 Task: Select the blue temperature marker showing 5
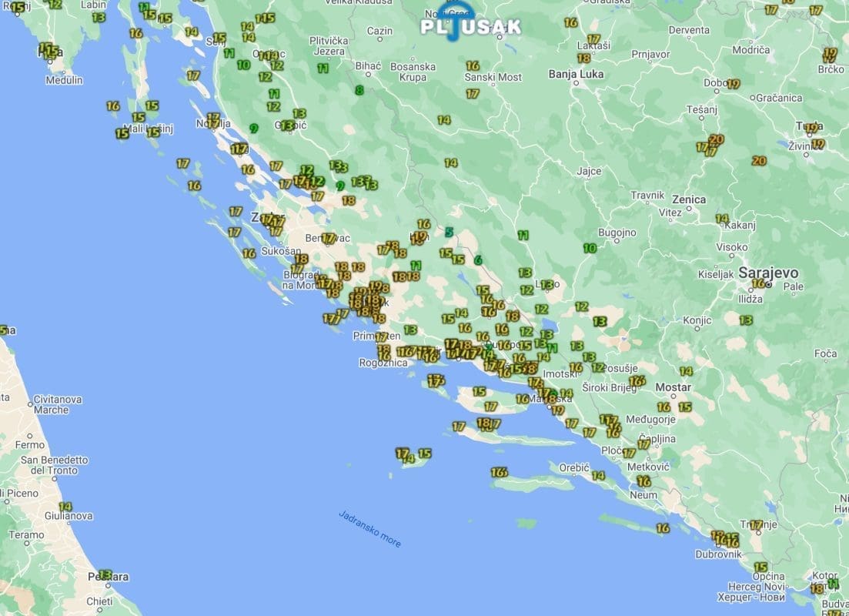coord(449,232)
